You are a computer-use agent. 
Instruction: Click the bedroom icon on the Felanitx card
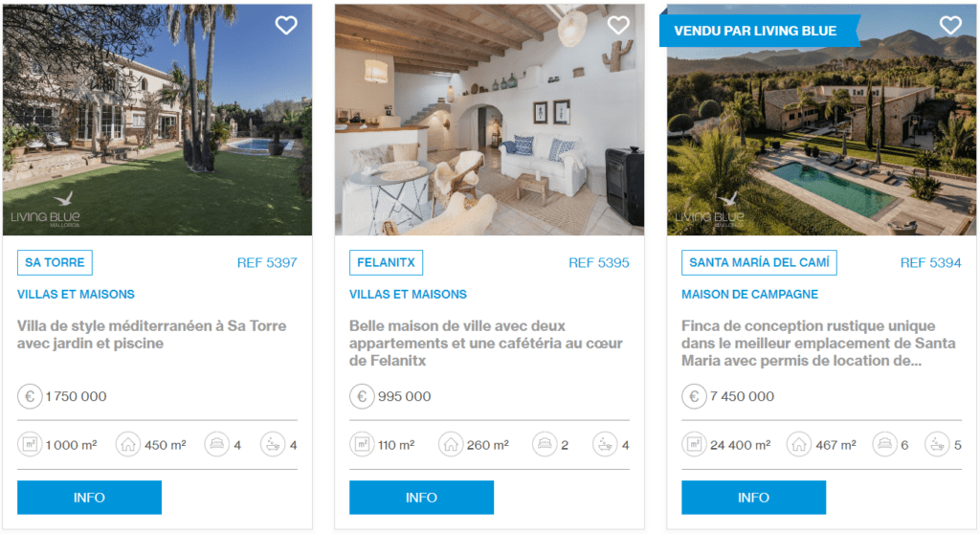(x=545, y=445)
